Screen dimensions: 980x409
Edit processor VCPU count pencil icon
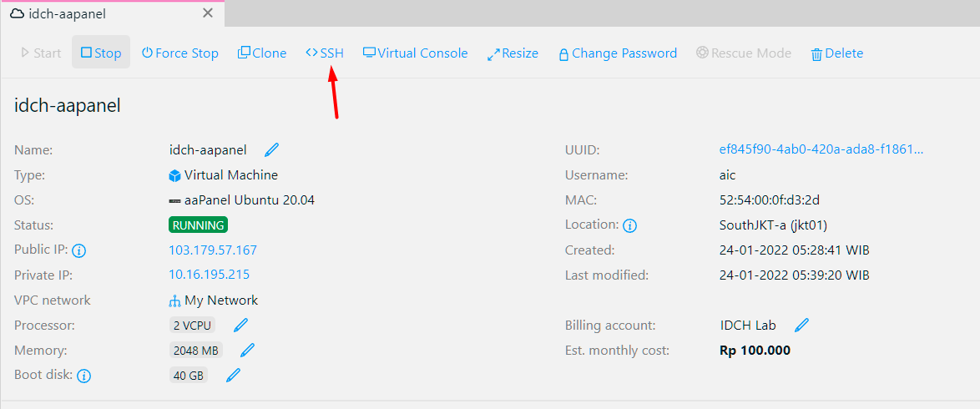[240, 325]
